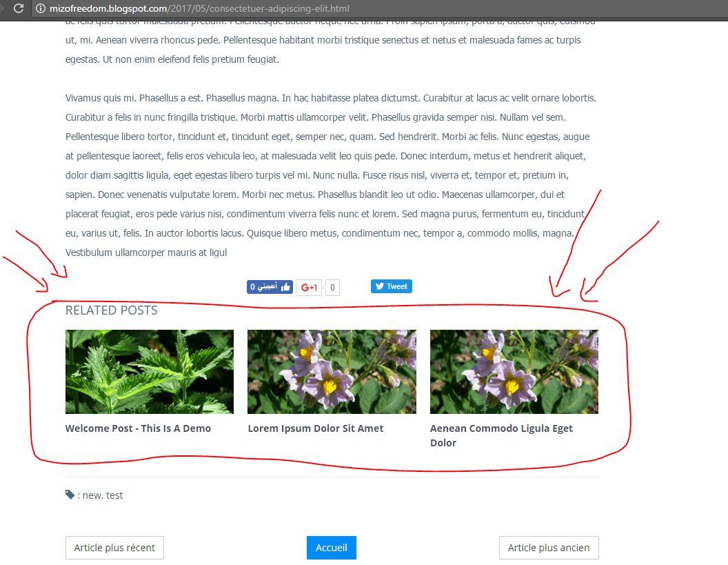The height and width of the screenshot is (565, 728).
Task: Open the green nettle leaves thumbnail
Action: coord(150,372)
